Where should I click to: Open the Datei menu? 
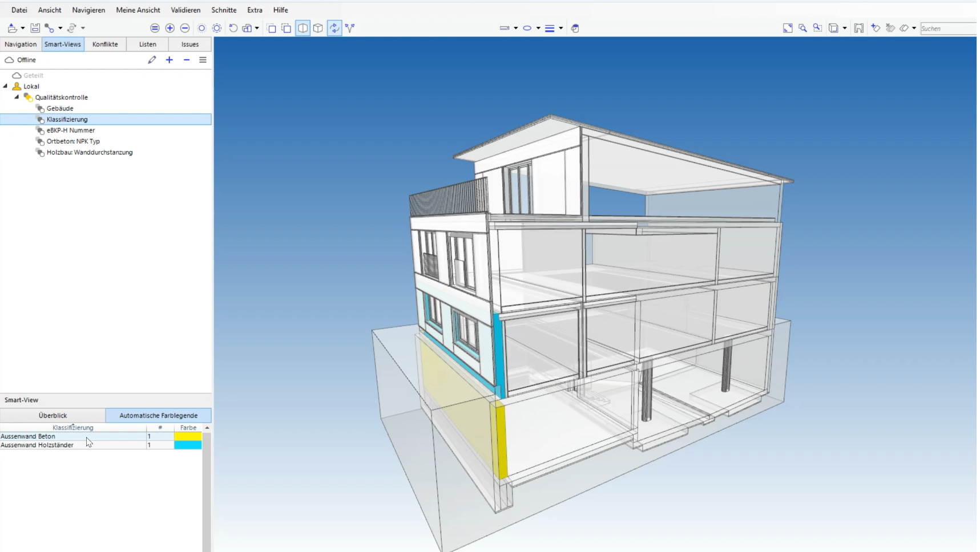tap(19, 10)
